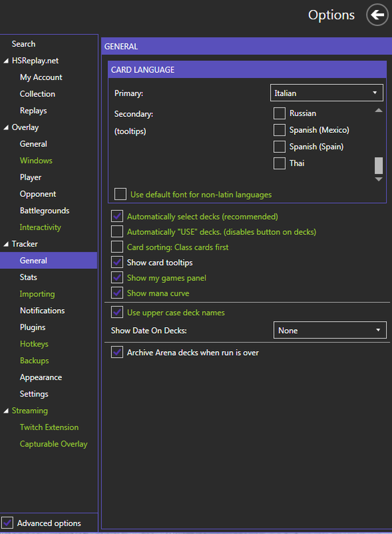Viewport: 392px width, 534px height.
Task: Open the Windows overlay settings
Action: pyautogui.click(x=36, y=161)
